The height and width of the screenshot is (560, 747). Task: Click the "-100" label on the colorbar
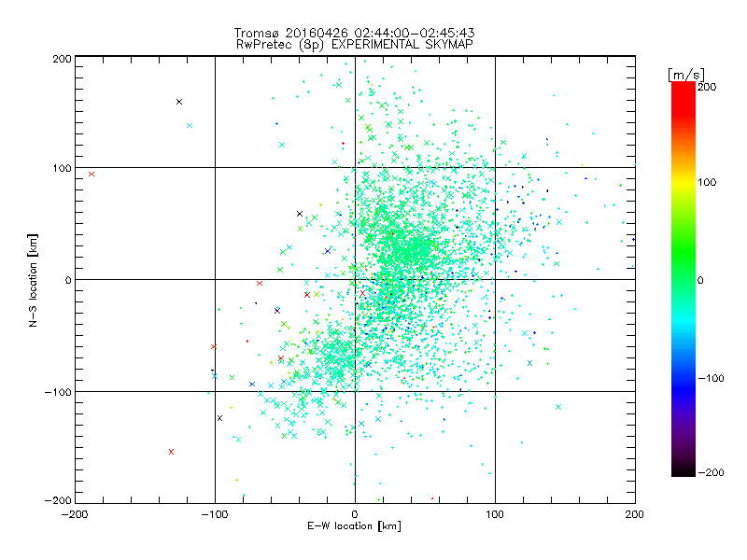click(x=711, y=378)
